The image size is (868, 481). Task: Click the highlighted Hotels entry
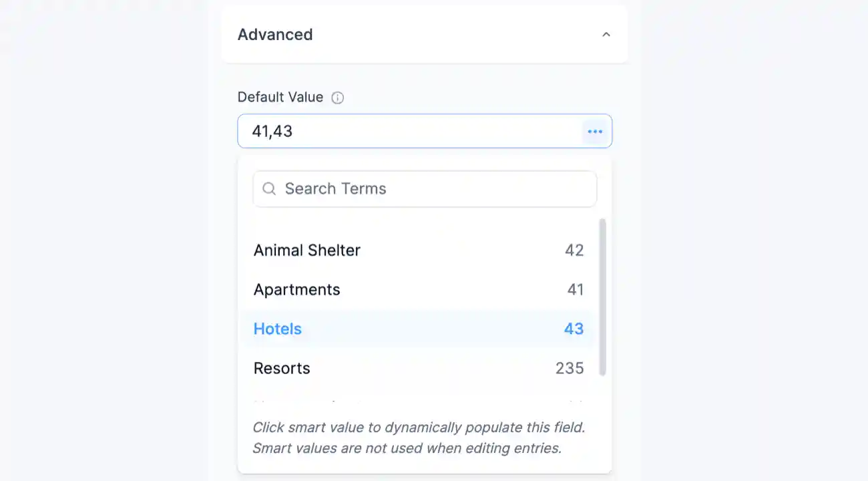[278, 329]
